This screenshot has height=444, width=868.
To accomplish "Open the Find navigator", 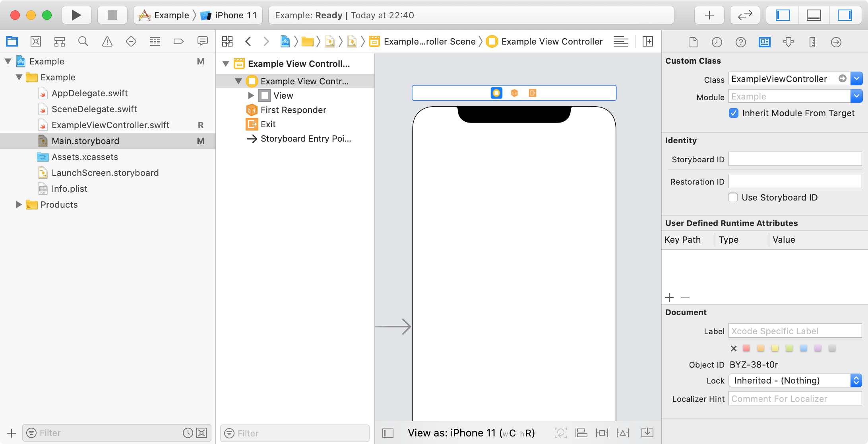I will 83,41.
